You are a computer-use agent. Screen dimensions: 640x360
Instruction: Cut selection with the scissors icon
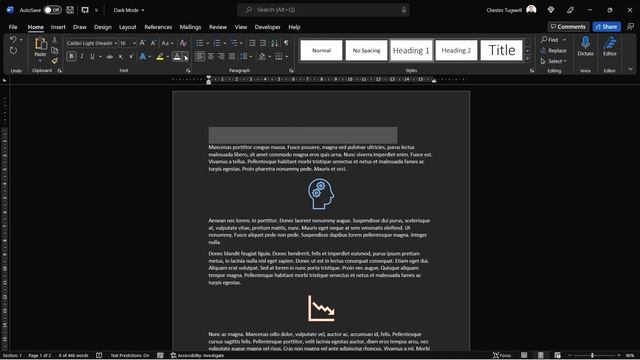55,40
